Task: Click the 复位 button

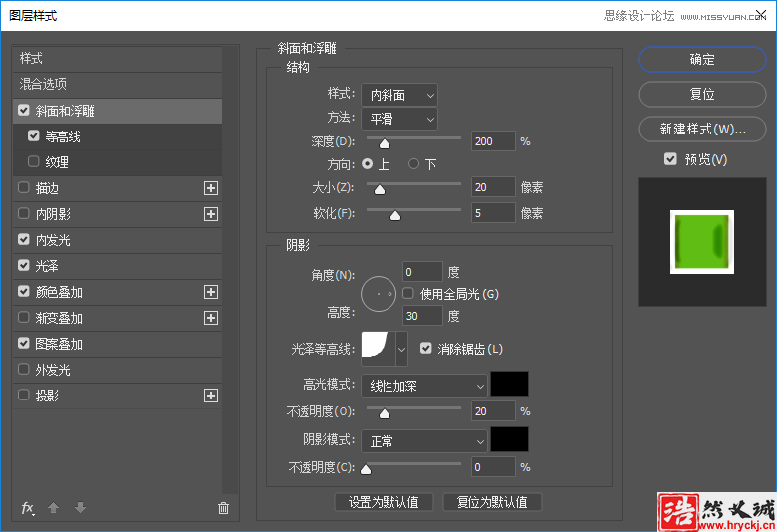Action: [702, 95]
